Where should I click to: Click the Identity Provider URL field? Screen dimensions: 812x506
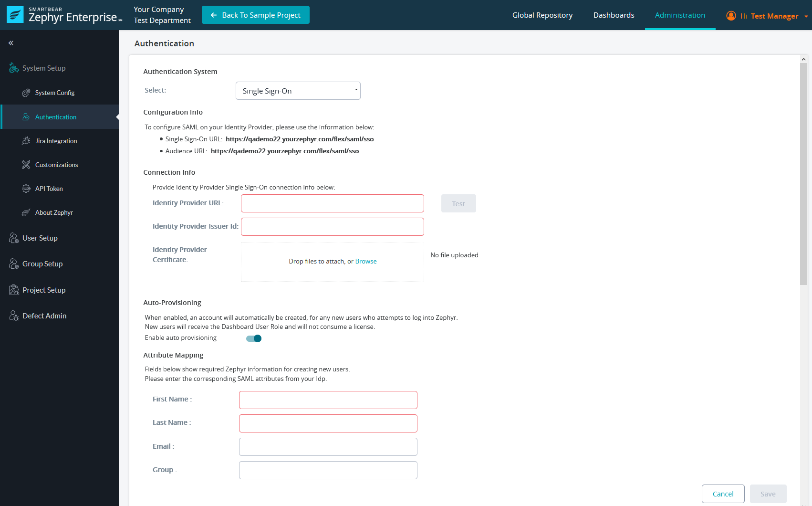pyautogui.click(x=332, y=203)
